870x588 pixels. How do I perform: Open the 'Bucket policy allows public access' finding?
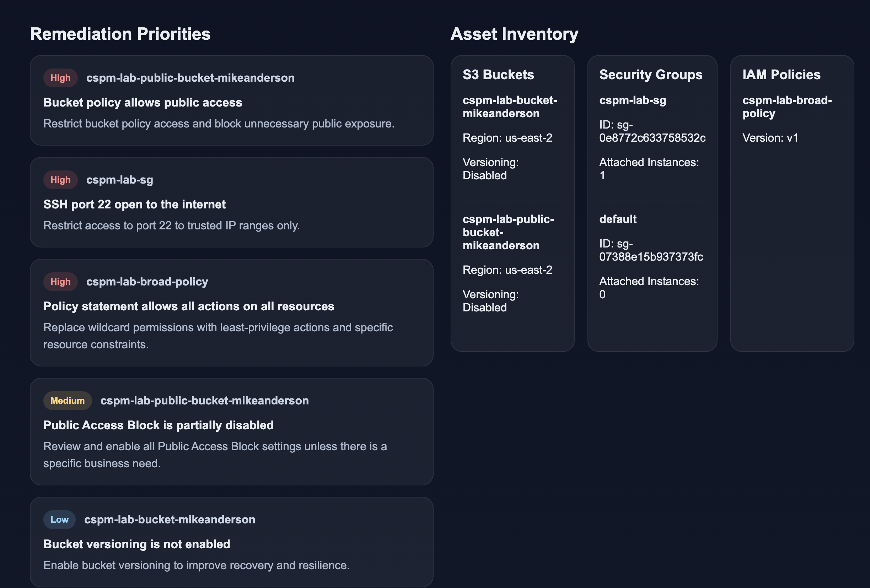tap(143, 103)
